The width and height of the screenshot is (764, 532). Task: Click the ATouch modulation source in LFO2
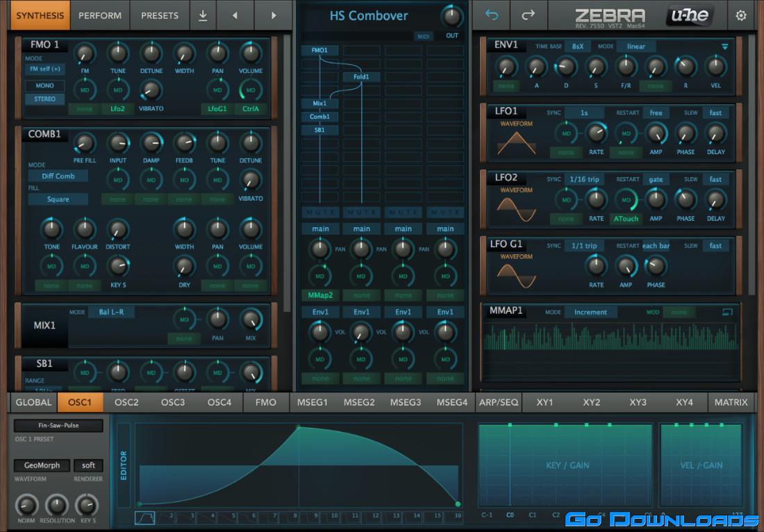tap(627, 219)
